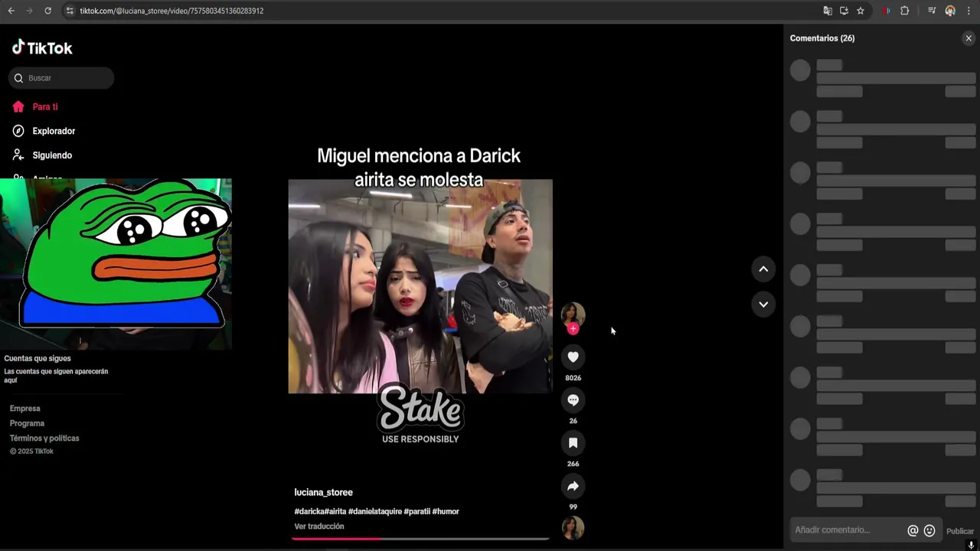Image resolution: width=980 pixels, height=551 pixels.
Task: Open the creator's avatar above the like button
Action: click(573, 314)
